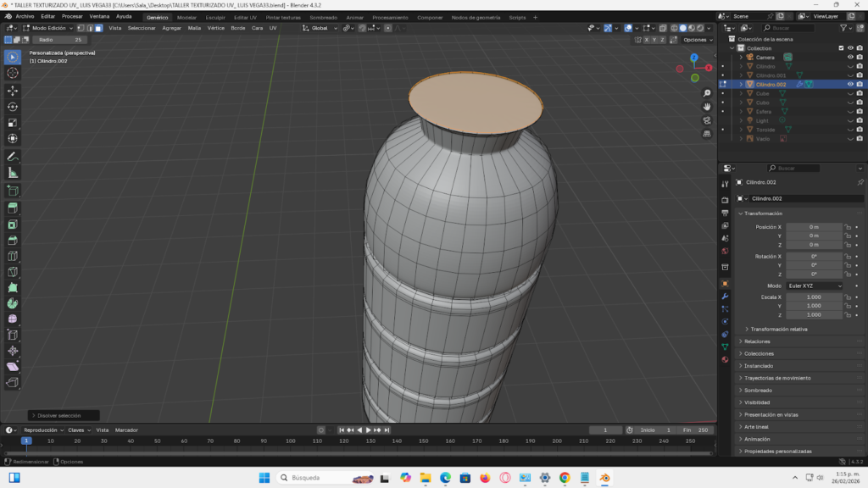Expand the Cilindro.002 outliner entry
868x488 pixels.
coord(742,85)
